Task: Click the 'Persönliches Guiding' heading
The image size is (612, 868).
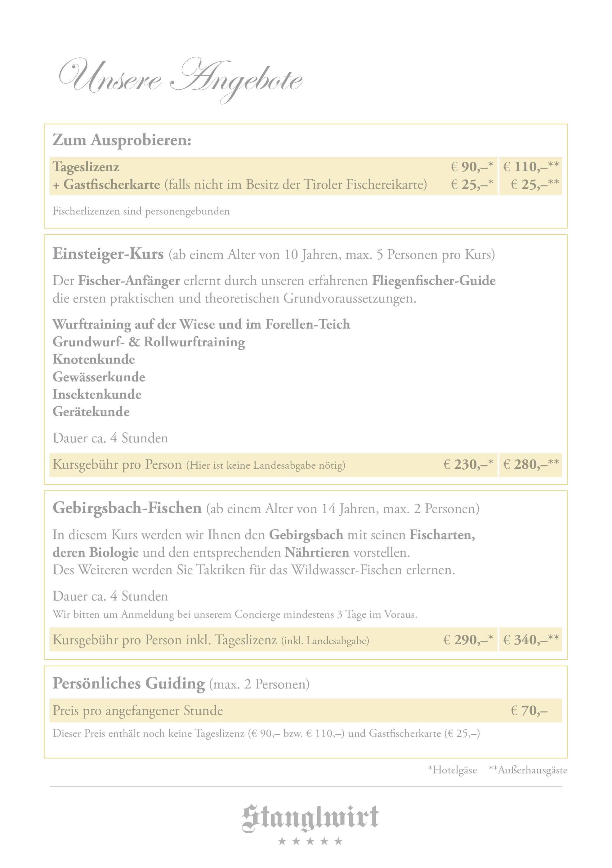Action: pyautogui.click(x=129, y=684)
